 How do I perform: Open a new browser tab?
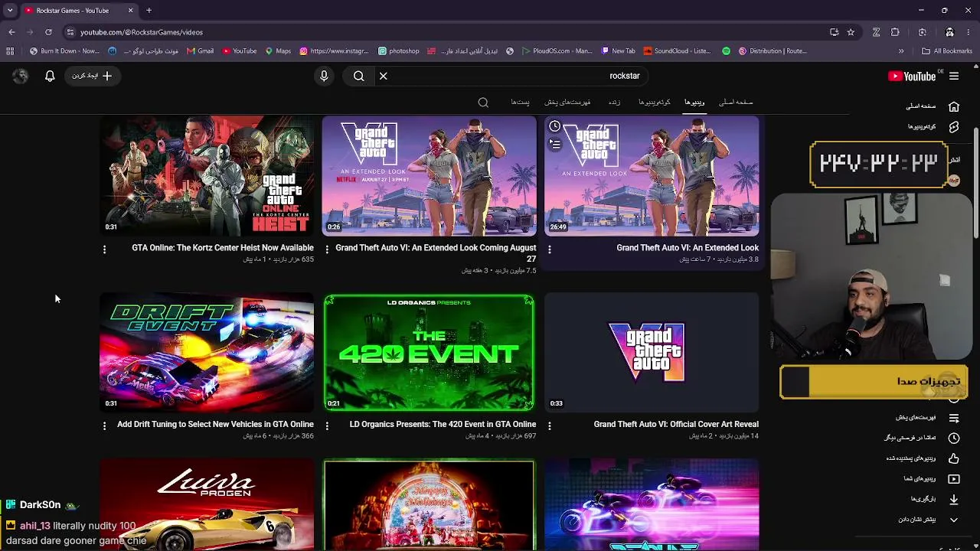(x=149, y=10)
